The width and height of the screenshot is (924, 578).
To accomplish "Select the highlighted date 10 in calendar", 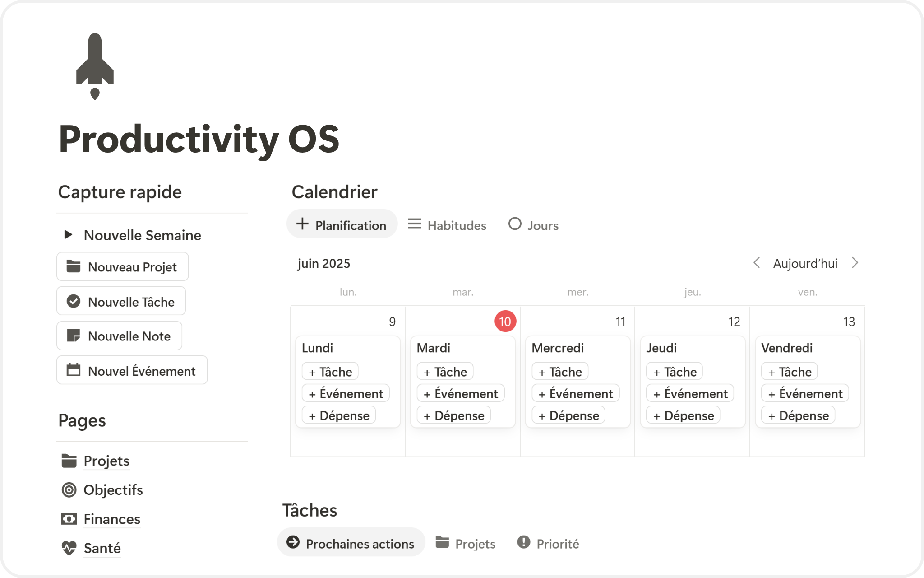I will click(x=505, y=322).
